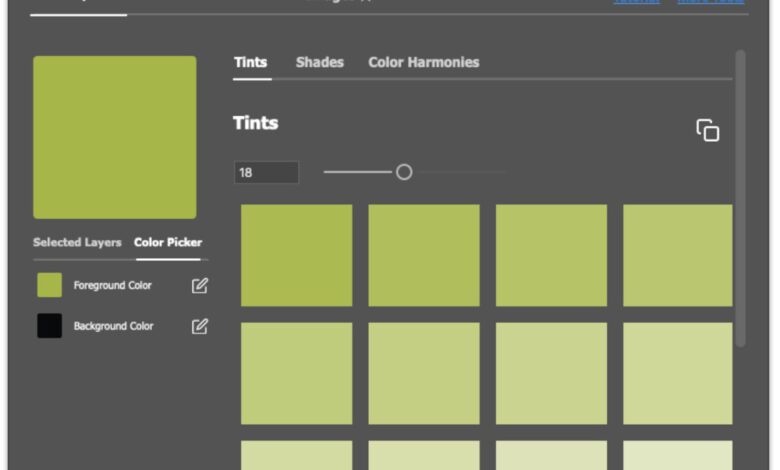Pick the first tint swatch in the top row

(296, 255)
